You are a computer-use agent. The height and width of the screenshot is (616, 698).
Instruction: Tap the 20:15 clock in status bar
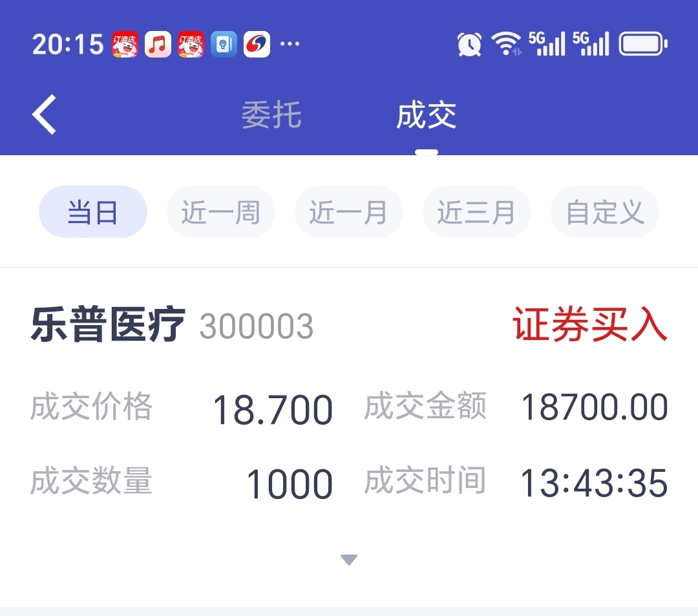[68, 45]
